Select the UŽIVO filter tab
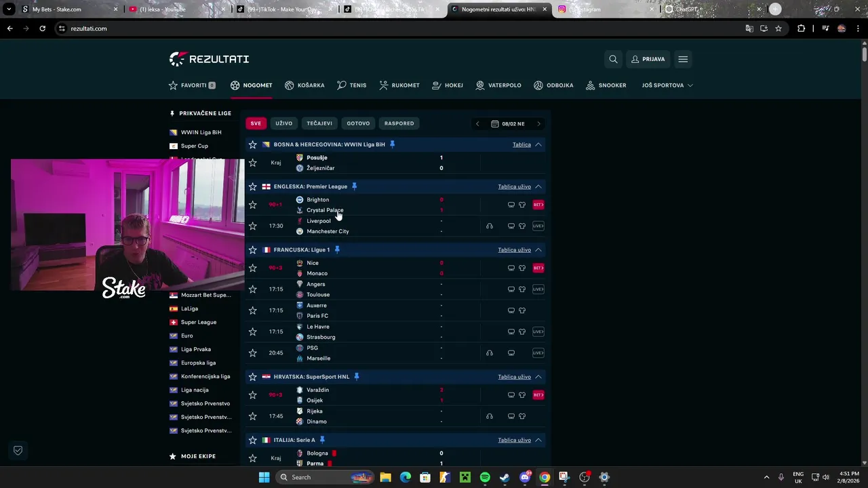This screenshot has height=488, width=868. point(284,123)
